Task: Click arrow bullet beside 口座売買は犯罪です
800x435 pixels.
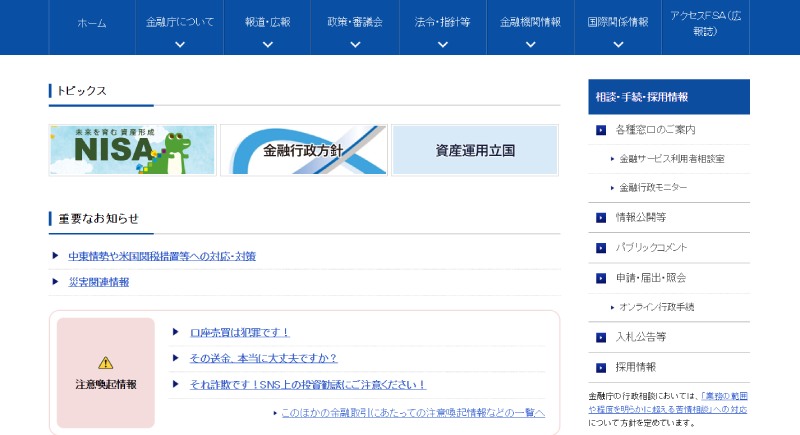Action: tap(176, 332)
